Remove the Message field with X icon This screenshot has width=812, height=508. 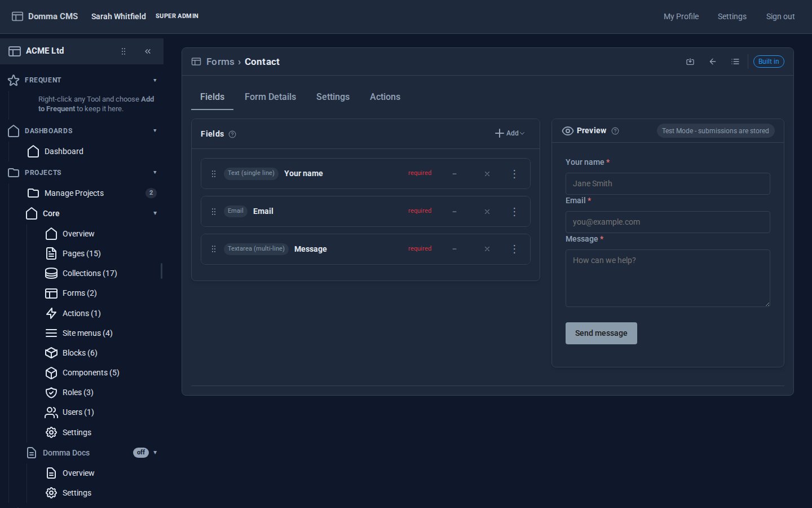[487, 249]
